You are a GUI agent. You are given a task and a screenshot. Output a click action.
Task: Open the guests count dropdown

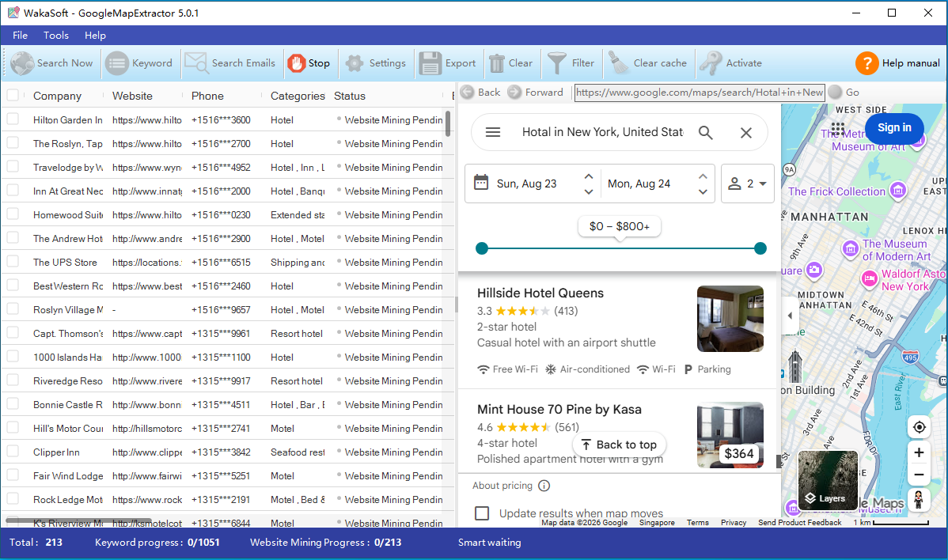coord(748,184)
